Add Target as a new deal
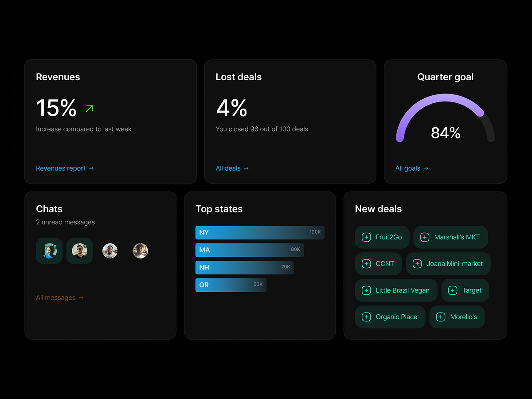Viewport: 532px width, 399px height. (465, 290)
